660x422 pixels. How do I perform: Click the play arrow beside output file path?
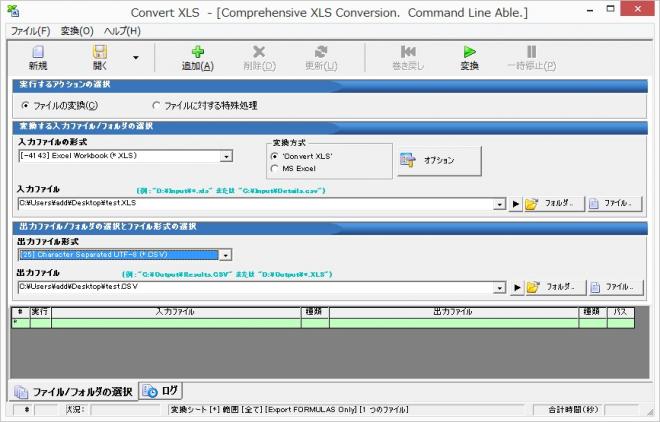point(517,288)
